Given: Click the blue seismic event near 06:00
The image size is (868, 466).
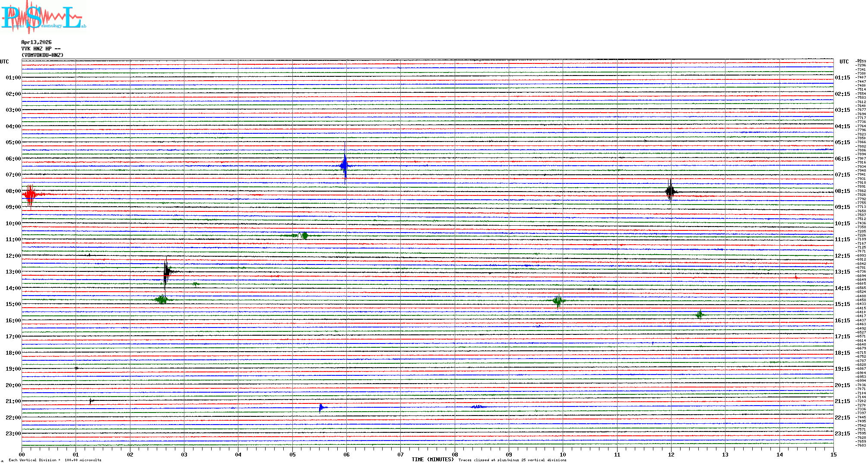Looking at the screenshot, I should (x=344, y=165).
